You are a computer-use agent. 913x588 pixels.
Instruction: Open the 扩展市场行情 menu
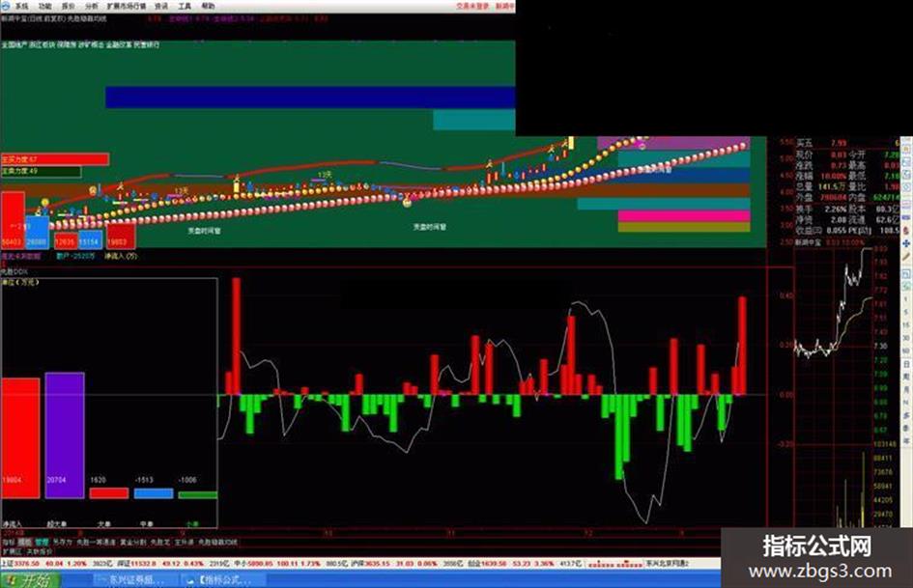pyautogui.click(x=127, y=6)
